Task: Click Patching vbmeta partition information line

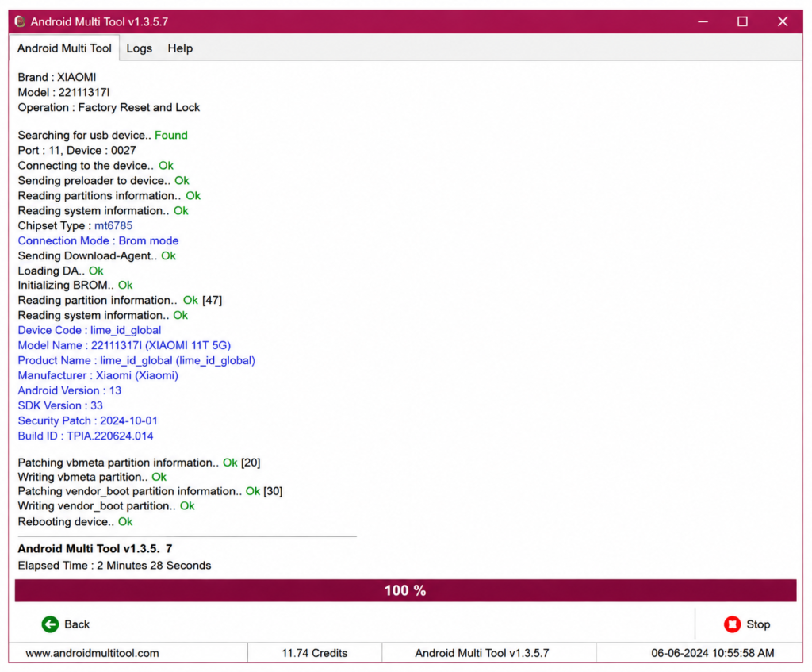Action: (x=139, y=463)
